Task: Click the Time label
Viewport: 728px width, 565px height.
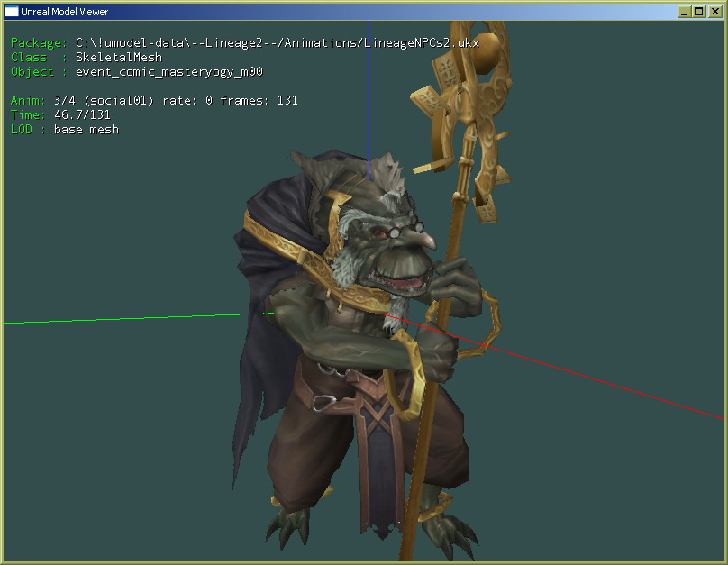Action: click(28, 115)
